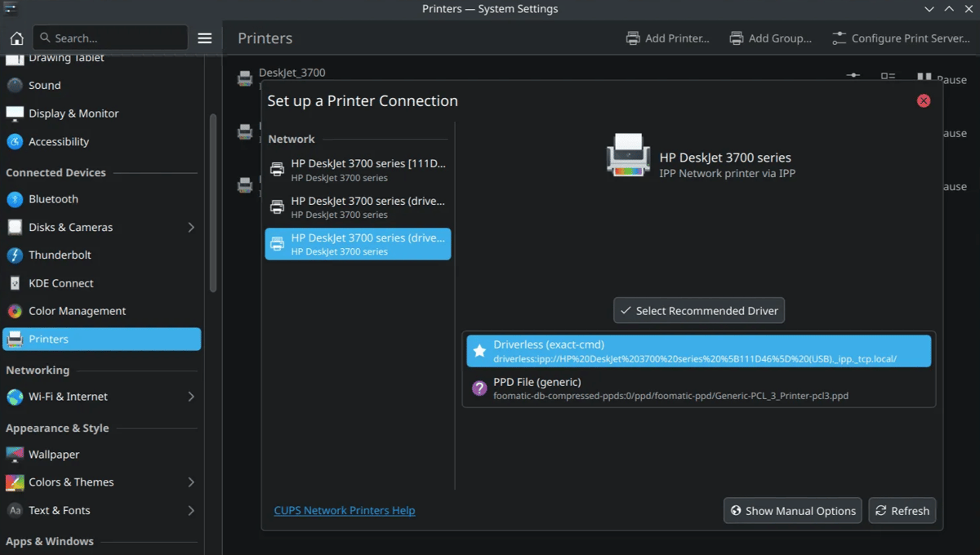The width and height of the screenshot is (980, 555).
Task: Click the Bluetooth icon in sidebar
Action: (x=15, y=199)
